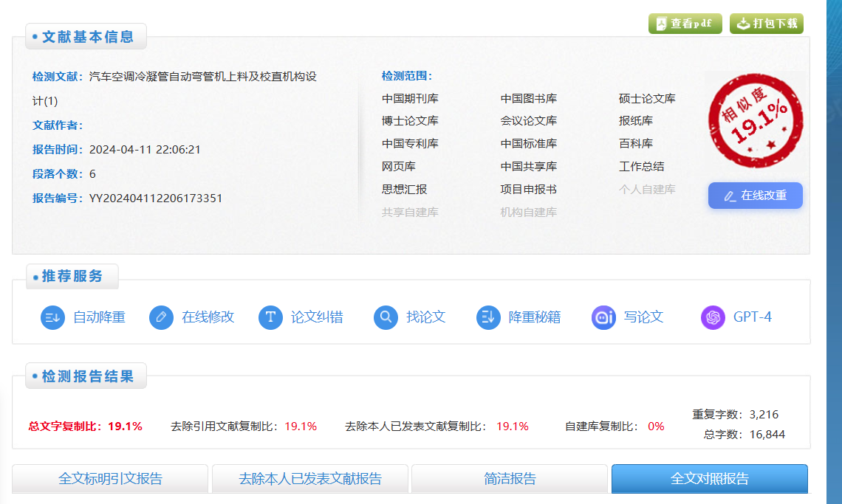Viewport: 842px width, 504px height.
Task: Click the 在线修改 pencil icon
Action: point(161,317)
